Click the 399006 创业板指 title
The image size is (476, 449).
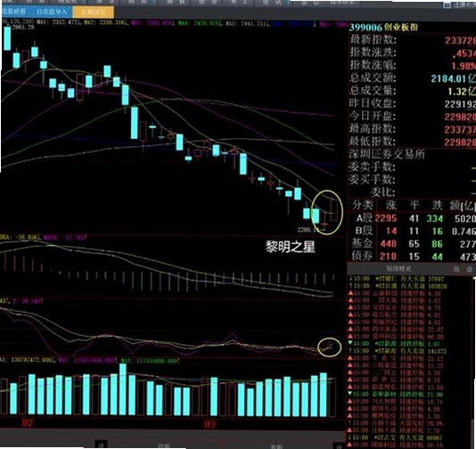383,28
